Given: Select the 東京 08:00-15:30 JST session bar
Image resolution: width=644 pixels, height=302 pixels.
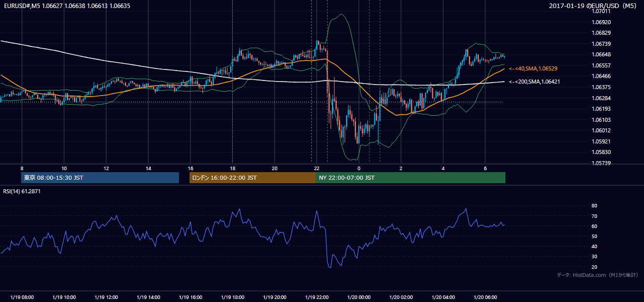Looking at the screenshot, I should 100,178.
